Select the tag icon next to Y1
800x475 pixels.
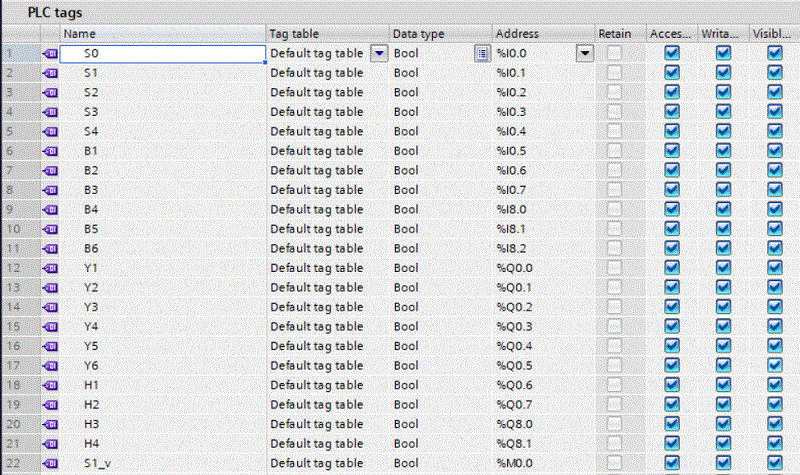coord(50,267)
